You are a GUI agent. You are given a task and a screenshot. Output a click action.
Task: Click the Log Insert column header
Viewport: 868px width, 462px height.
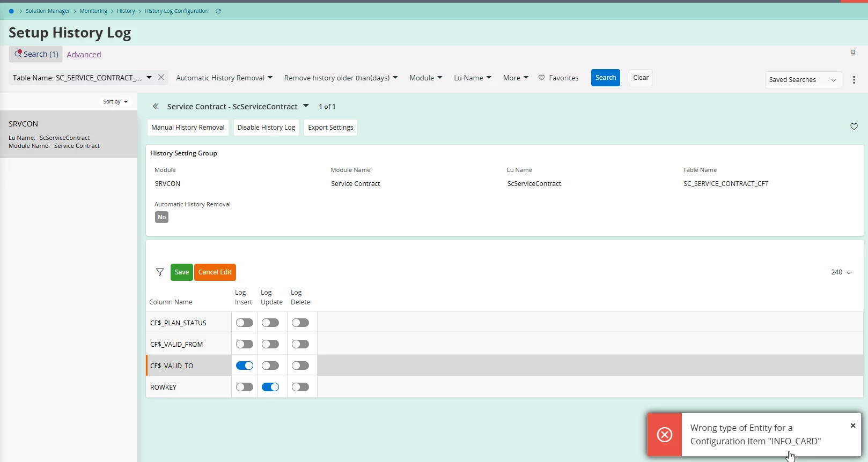244,297
